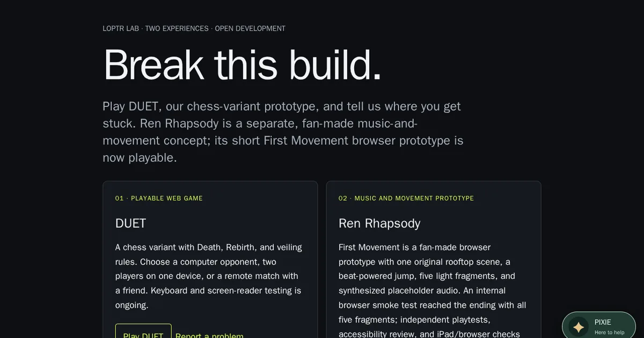The height and width of the screenshot is (338, 644).
Task: Click the intro paragraph about playing DUET
Action: click(283, 131)
